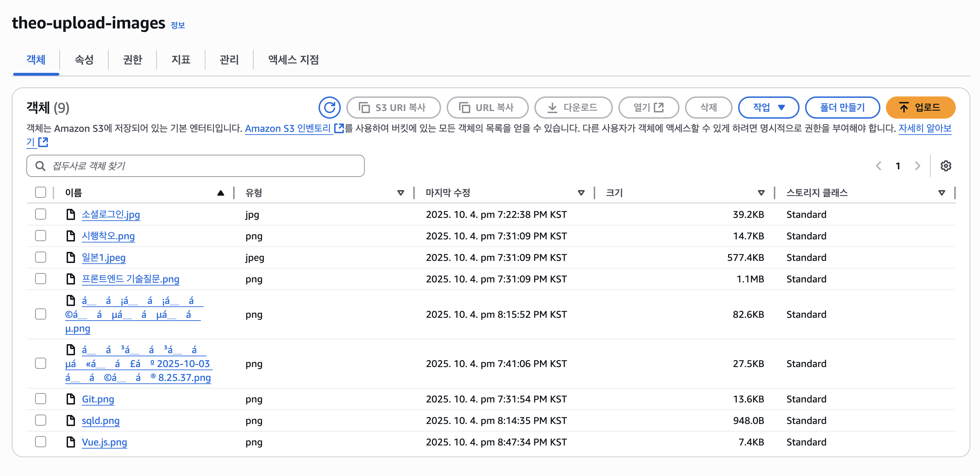This screenshot has height=476, width=980.
Task: Open the sqld.png object link
Action: [x=100, y=420]
